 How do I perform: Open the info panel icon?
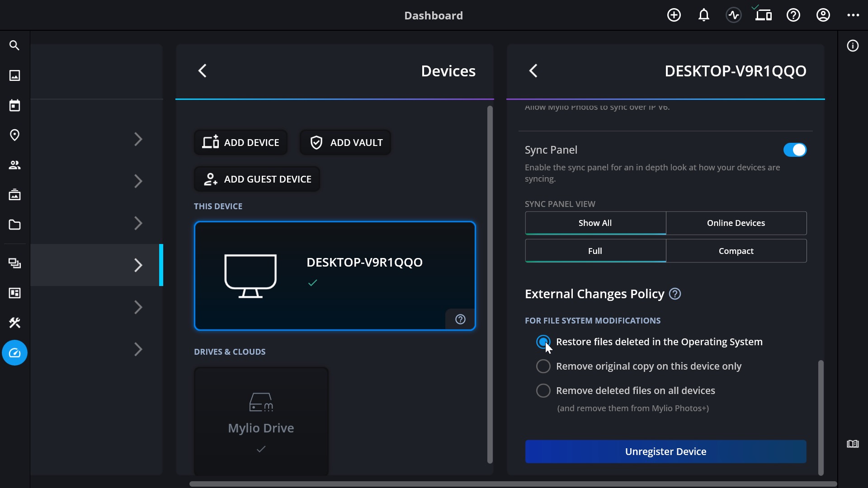[x=853, y=46]
